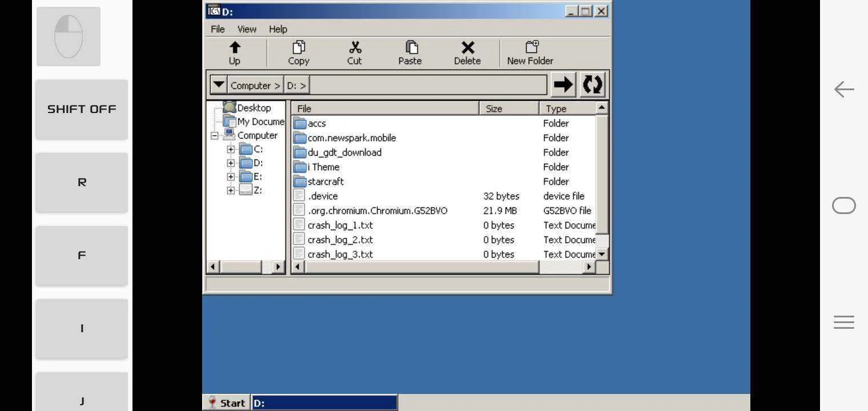Click the 32 bytes size cell
Image resolution: width=868 pixels, height=411 pixels.
pyautogui.click(x=501, y=196)
